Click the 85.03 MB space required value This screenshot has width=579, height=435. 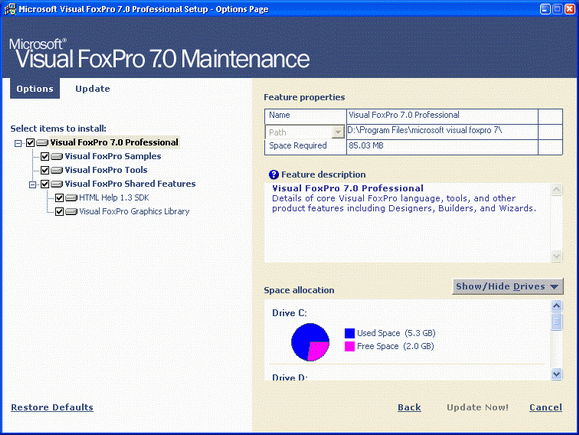click(366, 145)
